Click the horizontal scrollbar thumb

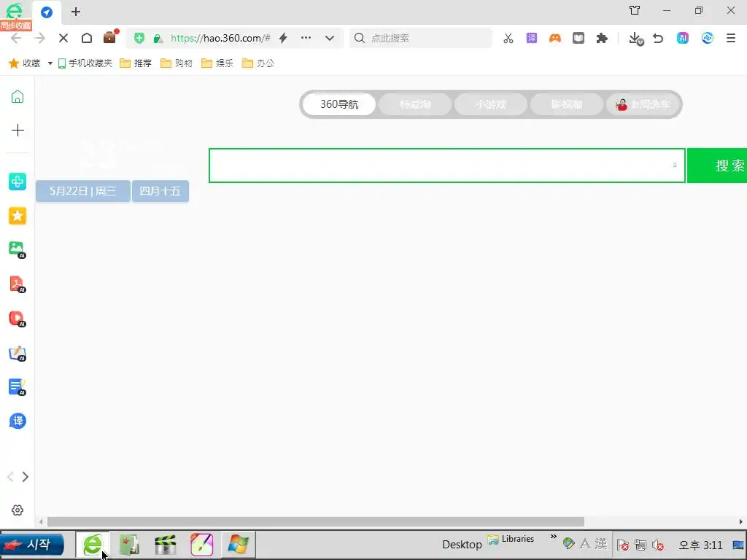point(315,521)
